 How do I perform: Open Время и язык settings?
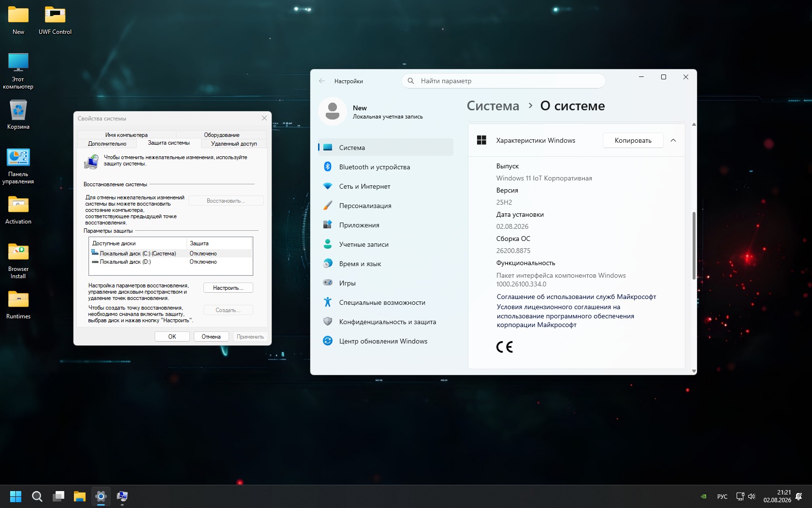(386, 264)
